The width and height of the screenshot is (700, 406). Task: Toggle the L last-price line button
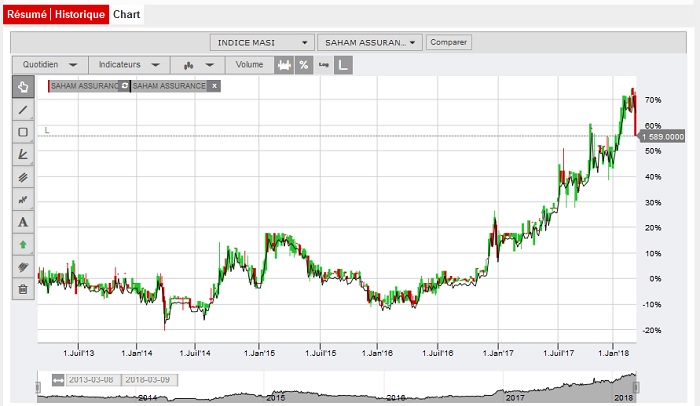pyautogui.click(x=343, y=65)
